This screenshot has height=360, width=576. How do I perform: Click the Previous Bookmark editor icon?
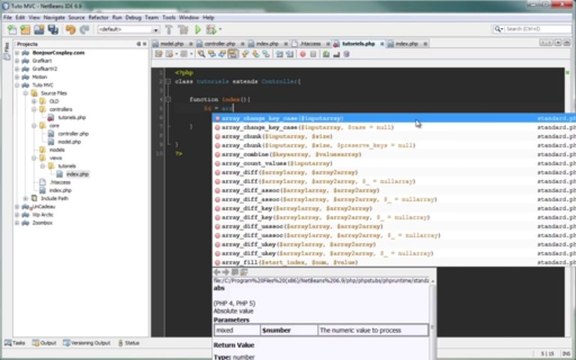click(x=245, y=54)
